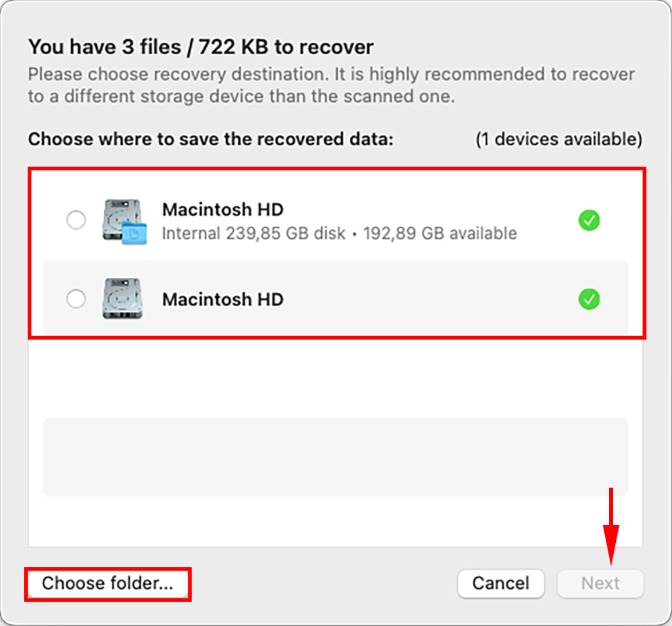Click the title showing 3 files to recover
The height and width of the screenshot is (626, 672).
[x=201, y=46]
